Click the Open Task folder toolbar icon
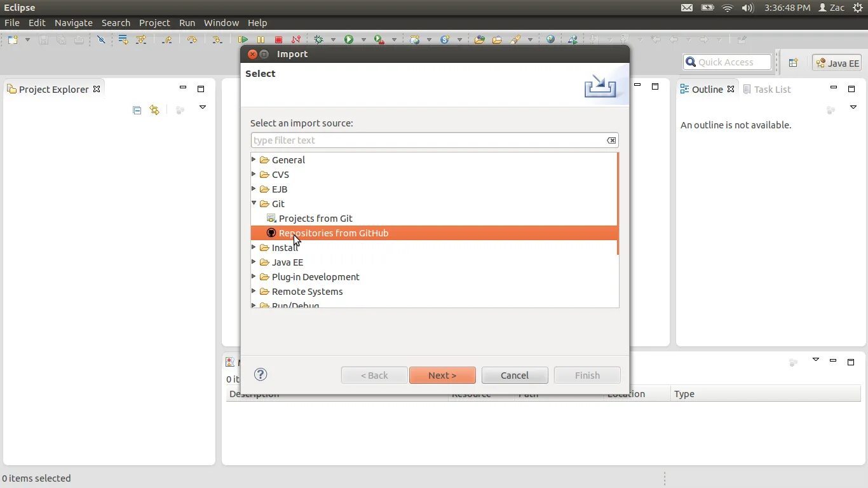Viewport: 868px width, 488px height. (497, 39)
